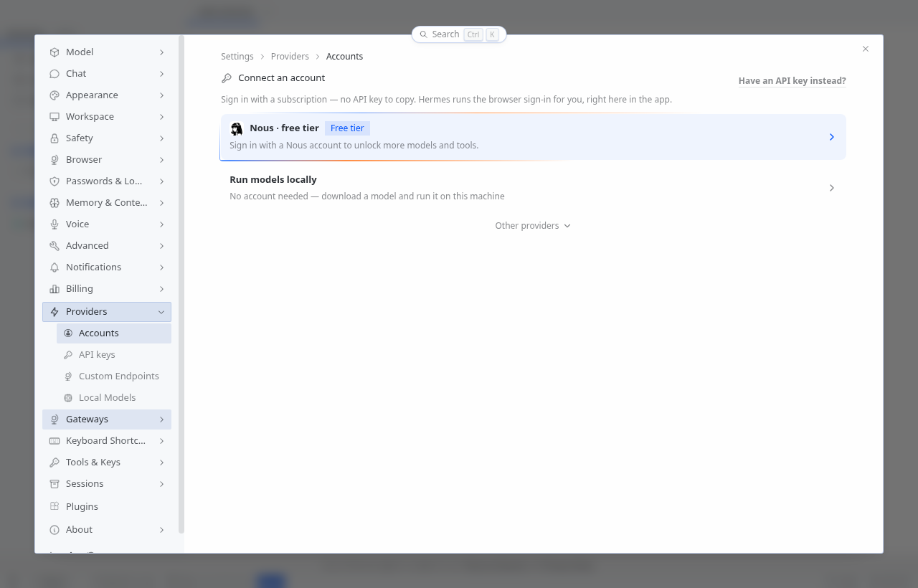Viewport: 918px width, 588px height.
Task: Click the Have an API key instead link
Action: (x=792, y=81)
